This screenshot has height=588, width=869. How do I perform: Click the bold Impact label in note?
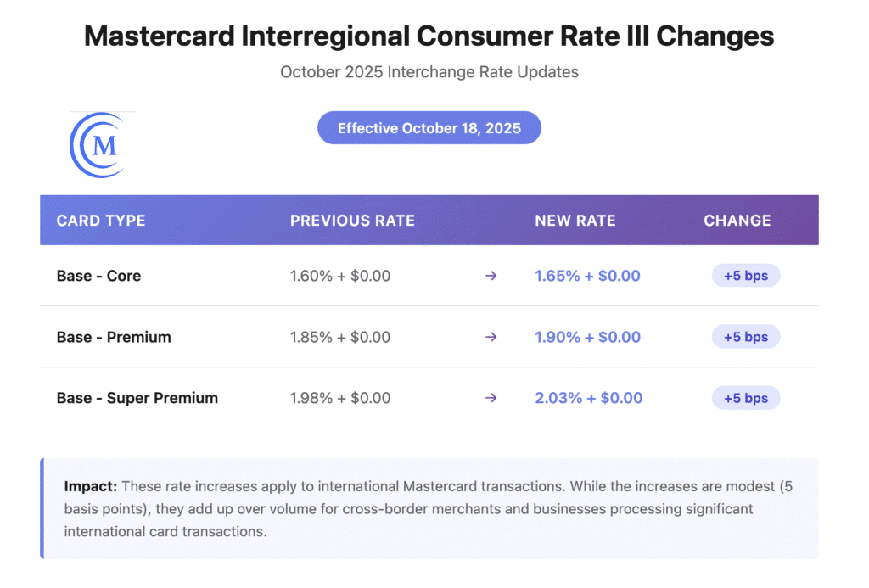(91, 487)
